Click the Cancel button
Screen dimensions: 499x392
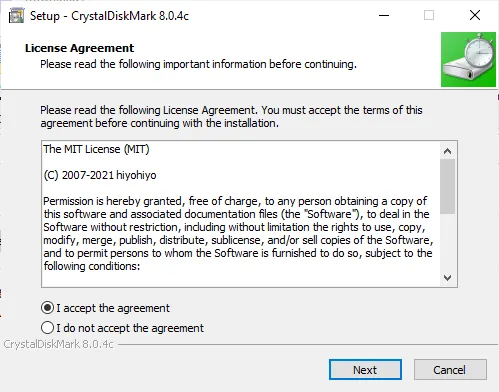450,370
